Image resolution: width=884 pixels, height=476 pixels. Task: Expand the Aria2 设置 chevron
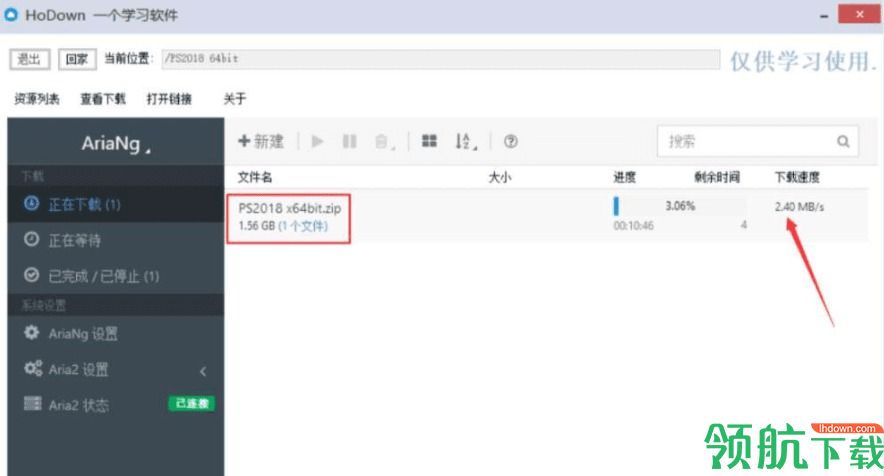pyautogui.click(x=203, y=371)
